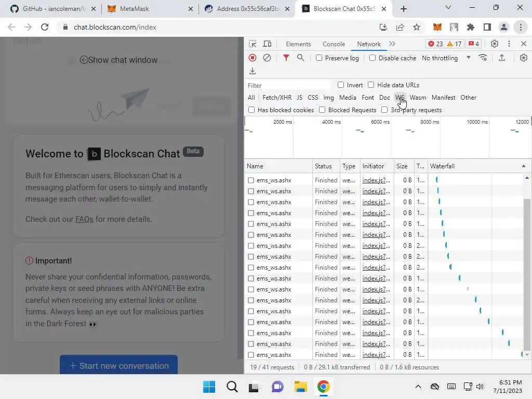This screenshot has width=532, height=399.
Task: Open DevTools settings gear
Action: point(495,44)
